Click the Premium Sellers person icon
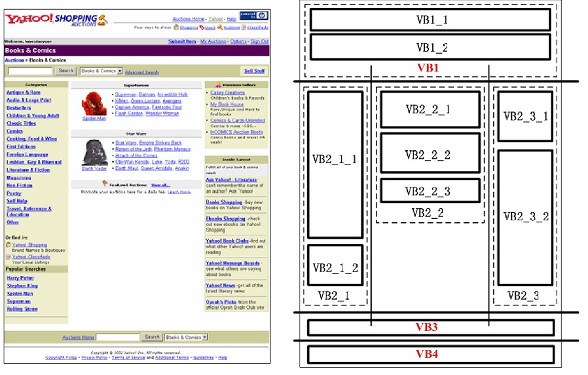The width and height of the screenshot is (588, 375). pyautogui.click(x=218, y=85)
